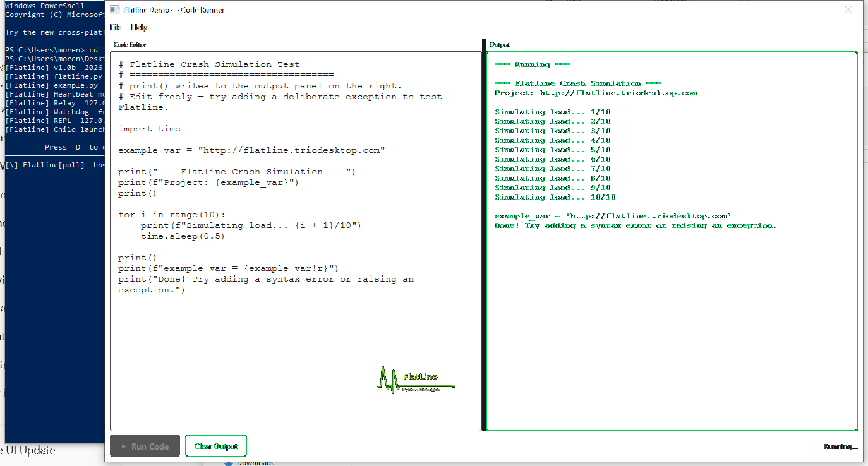The height and width of the screenshot is (466, 868).
Task: Click the green ECG waveform in the FlatLine logo
Action: click(389, 385)
